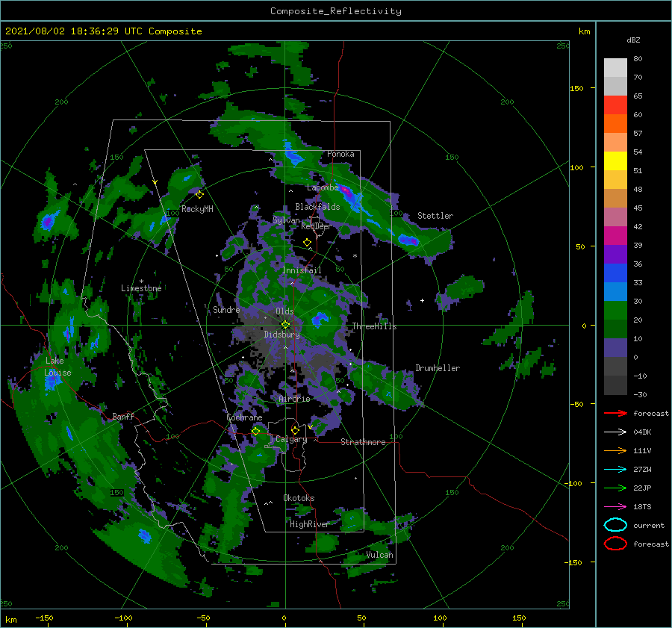The width and height of the screenshot is (672, 628).
Task: Click the Sylvan label on map
Action: (x=286, y=220)
